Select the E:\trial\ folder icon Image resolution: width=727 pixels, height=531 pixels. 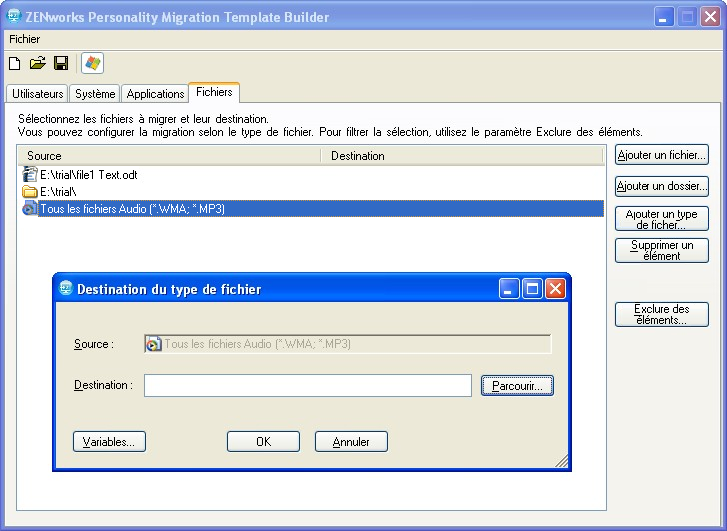pos(30,191)
